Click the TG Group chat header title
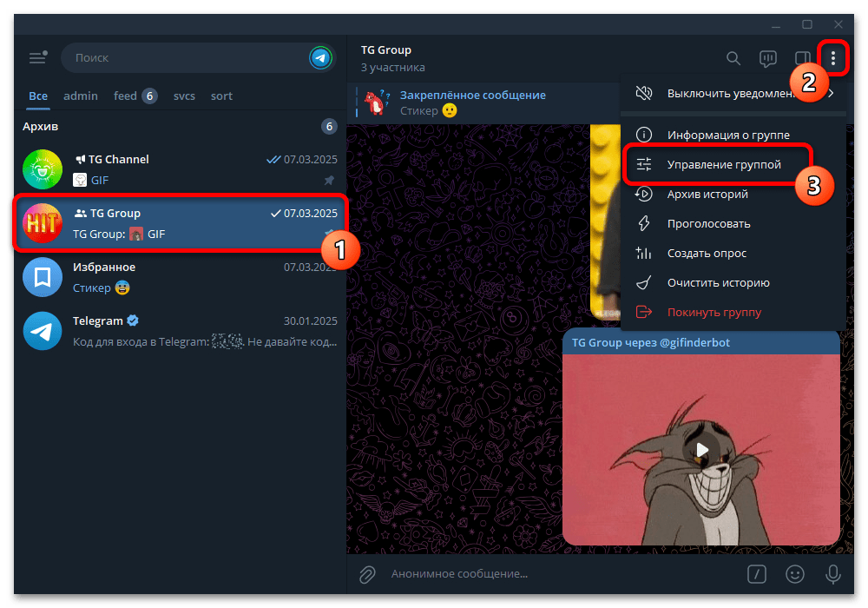The height and width of the screenshot is (608, 868). tap(386, 50)
